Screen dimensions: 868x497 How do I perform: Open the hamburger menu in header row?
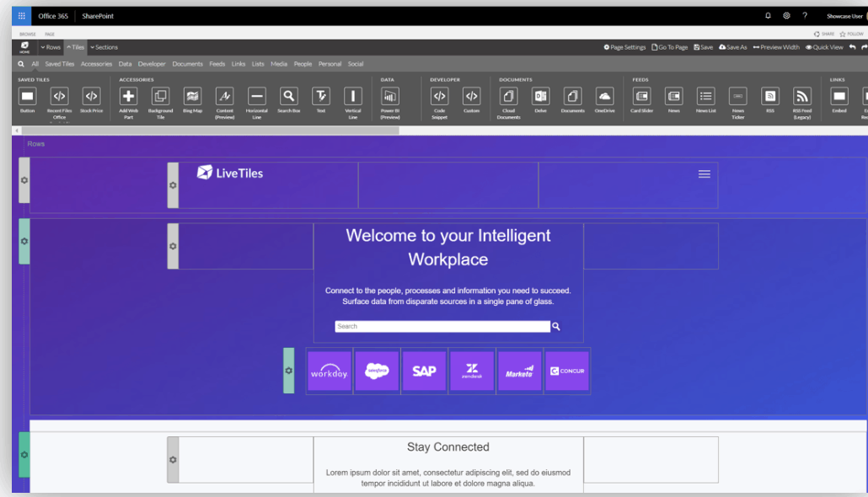705,174
